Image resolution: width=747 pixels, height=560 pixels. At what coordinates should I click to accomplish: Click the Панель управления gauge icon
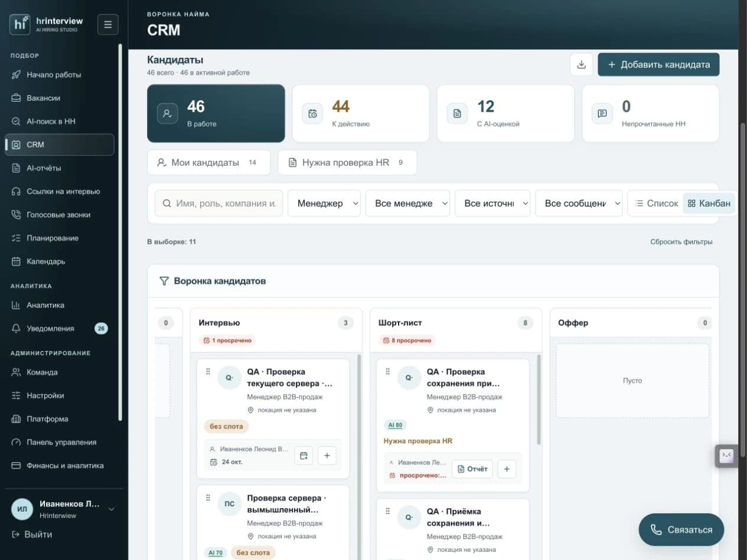(16, 442)
